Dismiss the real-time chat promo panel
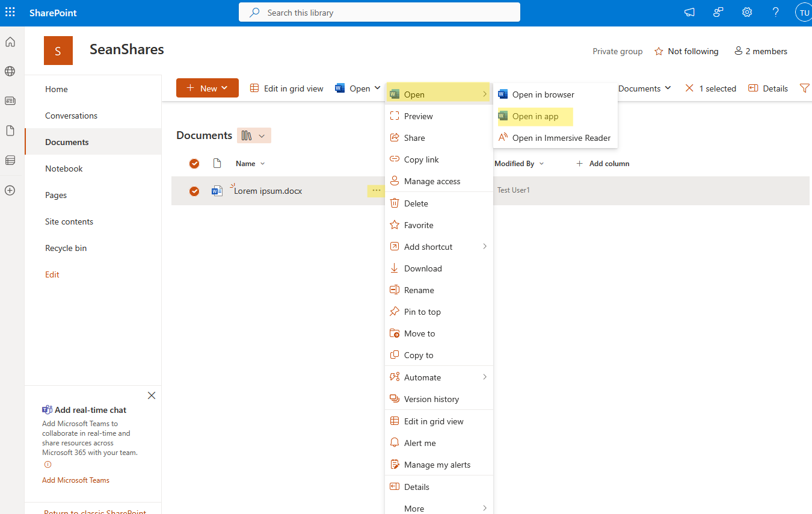 [151, 395]
